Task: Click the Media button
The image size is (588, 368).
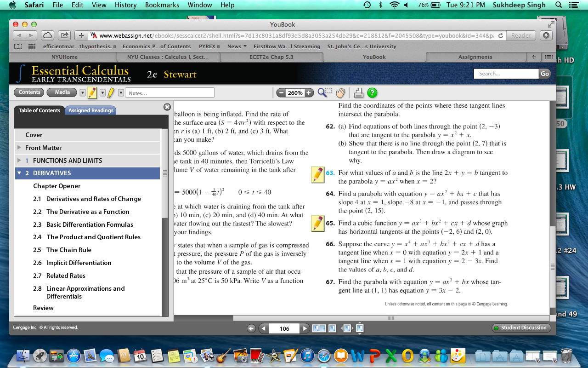Action: [62, 92]
